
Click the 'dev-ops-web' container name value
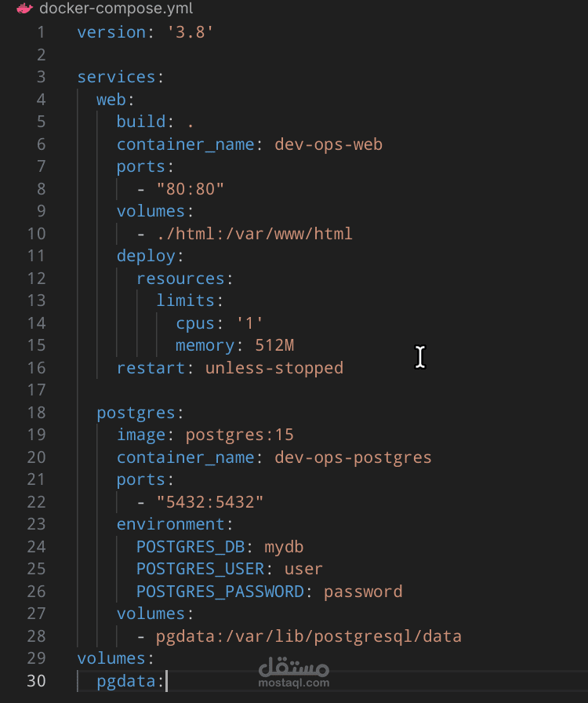pyautogui.click(x=328, y=144)
